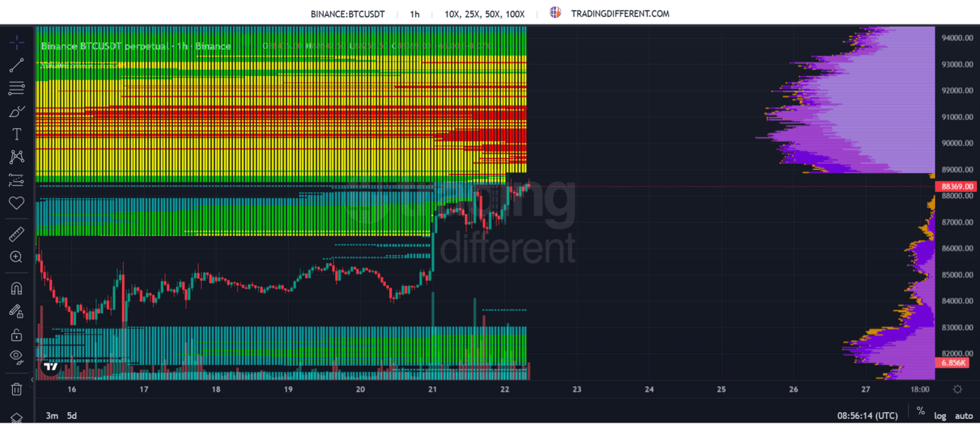The height and width of the screenshot is (425, 980).
Task: Click the 85000.00 price axis label
Action: 957,275
